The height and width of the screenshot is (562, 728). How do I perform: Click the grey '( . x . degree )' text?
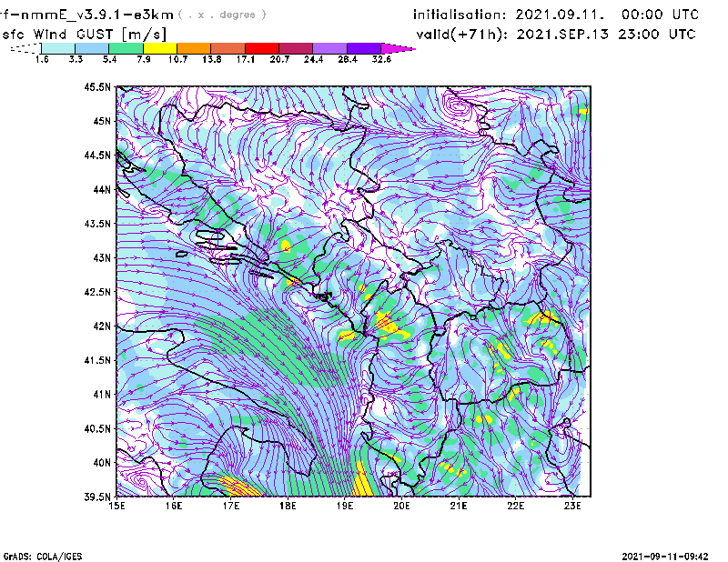coord(222,15)
